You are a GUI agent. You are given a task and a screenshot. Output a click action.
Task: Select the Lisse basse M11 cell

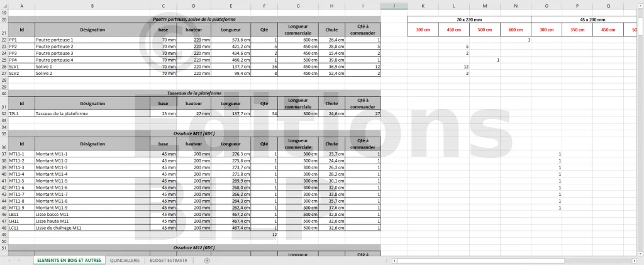pyautogui.click(x=92, y=215)
